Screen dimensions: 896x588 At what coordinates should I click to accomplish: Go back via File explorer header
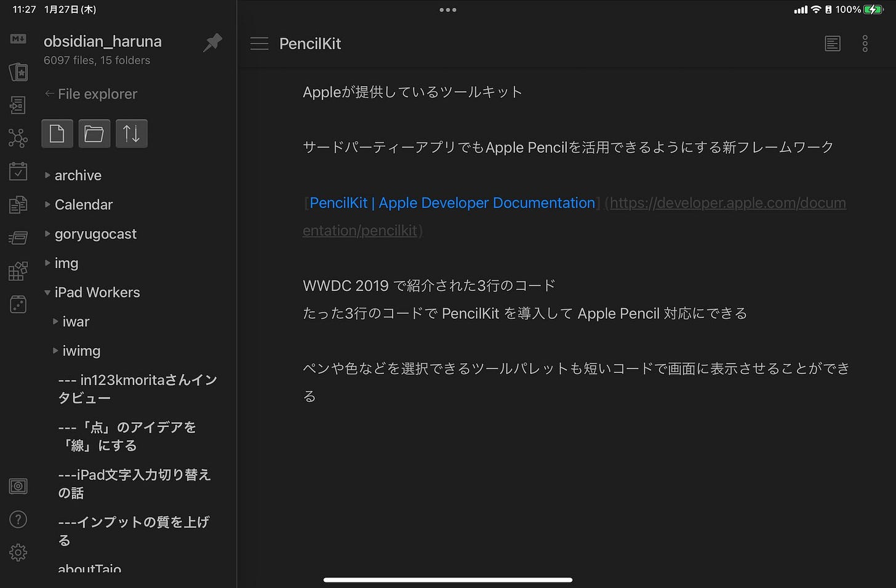(x=91, y=94)
